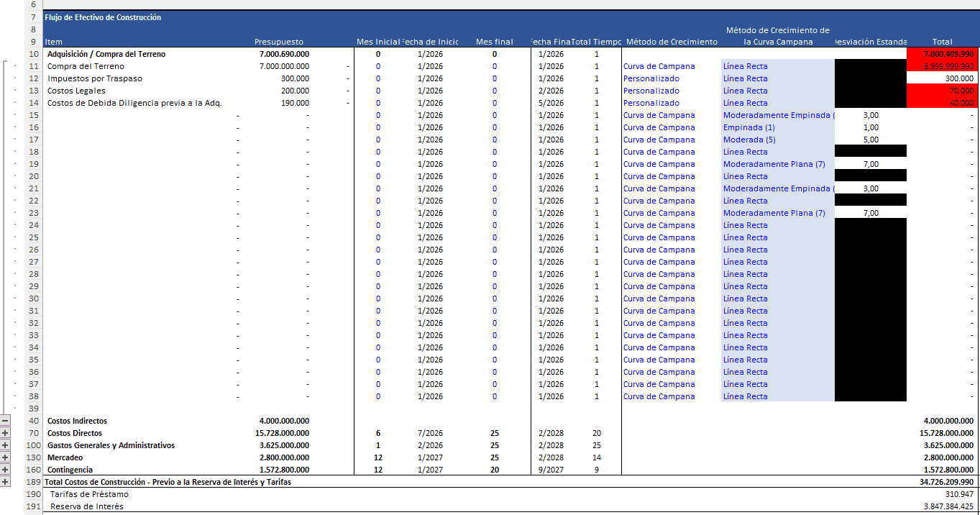
Task: Open the 'Moderada (5)' bell curve cell
Action: point(748,140)
